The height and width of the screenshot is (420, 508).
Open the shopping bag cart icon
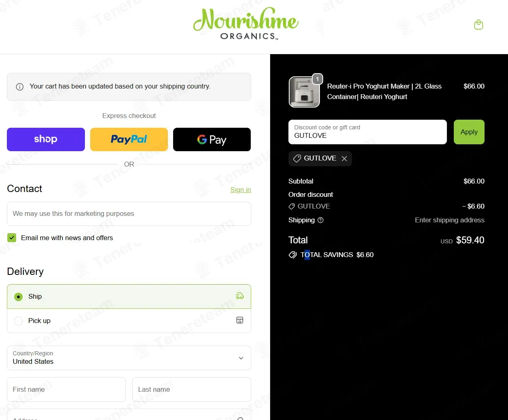pyautogui.click(x=478, y=25)
